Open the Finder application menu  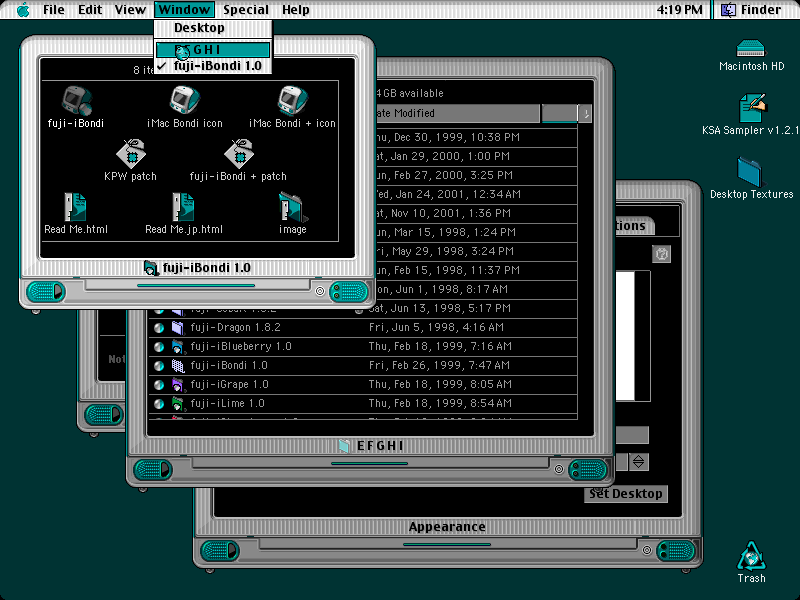[x=751, y=10]
